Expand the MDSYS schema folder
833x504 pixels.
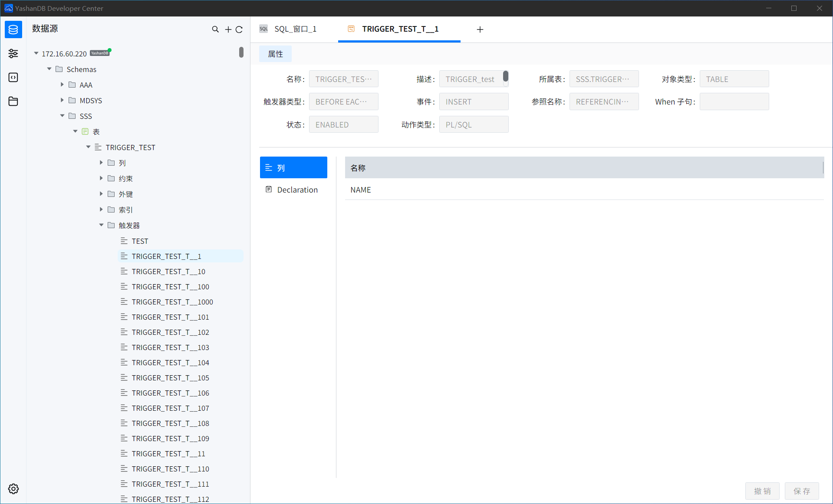63,100
